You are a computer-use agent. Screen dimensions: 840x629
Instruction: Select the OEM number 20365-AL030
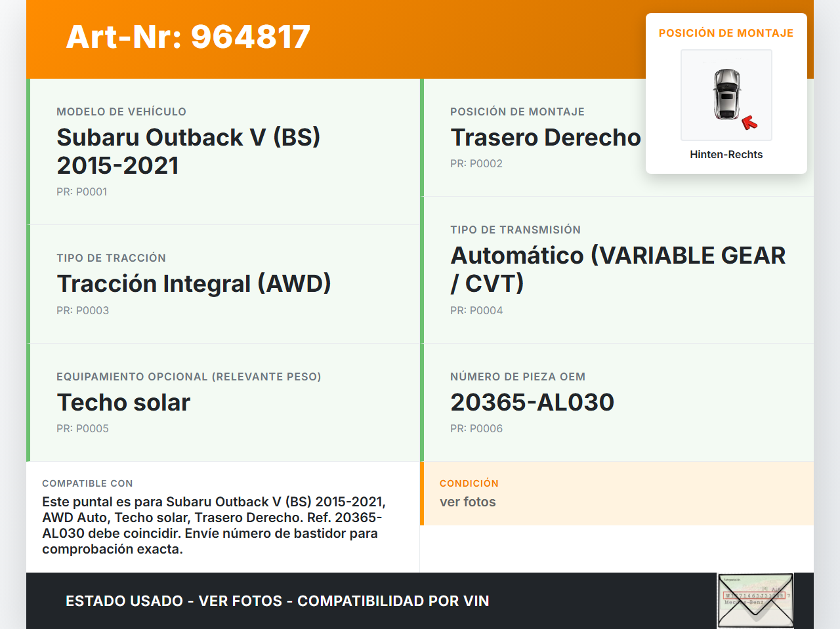point(532,402)
